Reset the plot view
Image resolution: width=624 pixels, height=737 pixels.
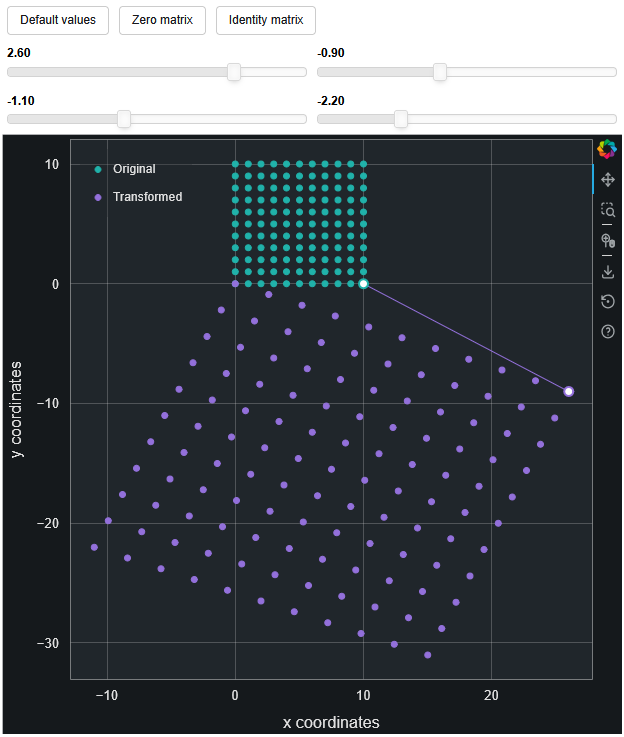click(607, 302)
